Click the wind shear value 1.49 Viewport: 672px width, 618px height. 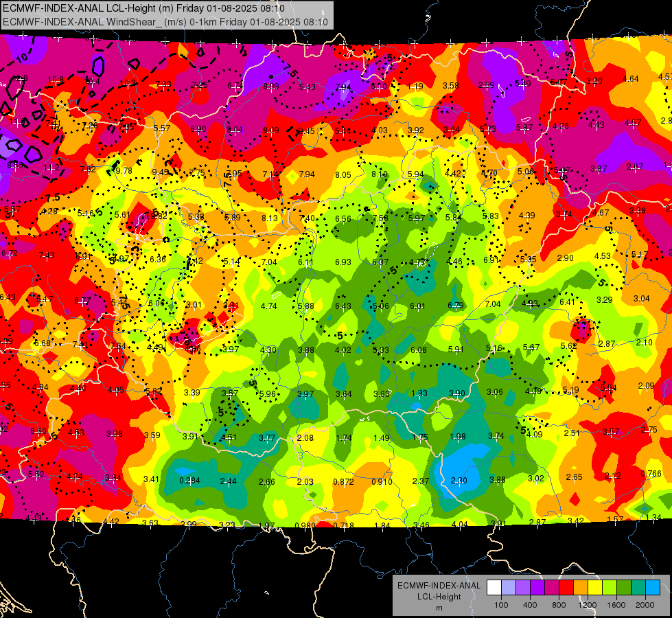(382, 438)
